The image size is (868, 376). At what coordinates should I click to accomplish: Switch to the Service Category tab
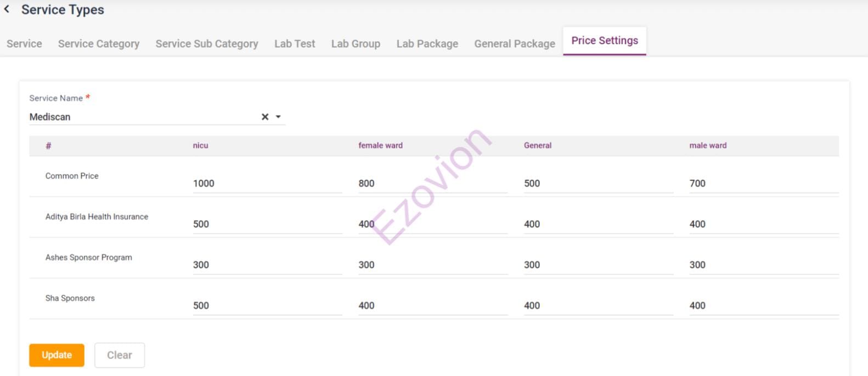[99, 44]
